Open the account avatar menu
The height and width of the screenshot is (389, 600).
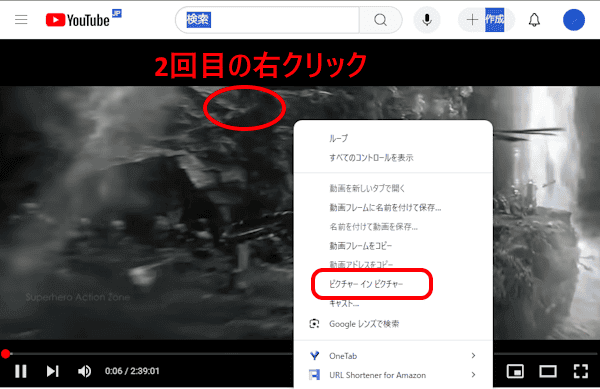pos(574,20)
